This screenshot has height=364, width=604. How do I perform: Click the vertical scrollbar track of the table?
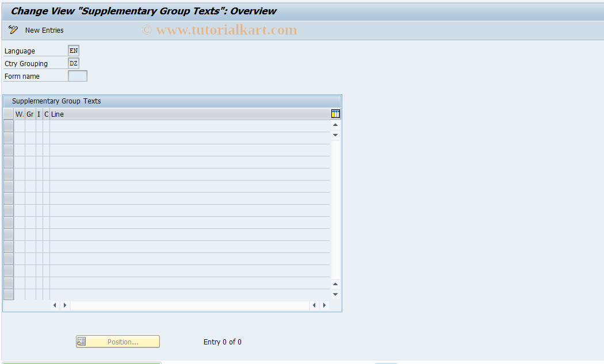pyautogui.click(x=335, y=209)
